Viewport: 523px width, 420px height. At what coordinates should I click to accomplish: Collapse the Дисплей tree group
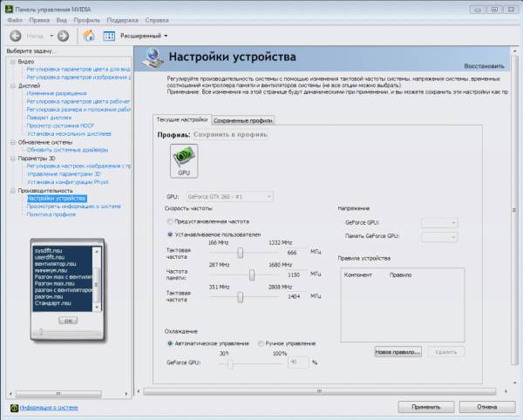[x=13, y=86]
